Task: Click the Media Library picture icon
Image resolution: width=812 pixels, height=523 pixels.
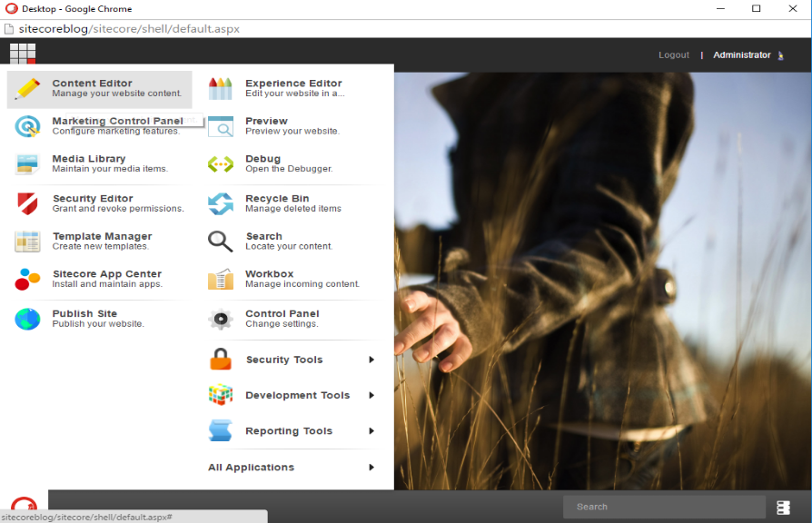Action: 27,164
